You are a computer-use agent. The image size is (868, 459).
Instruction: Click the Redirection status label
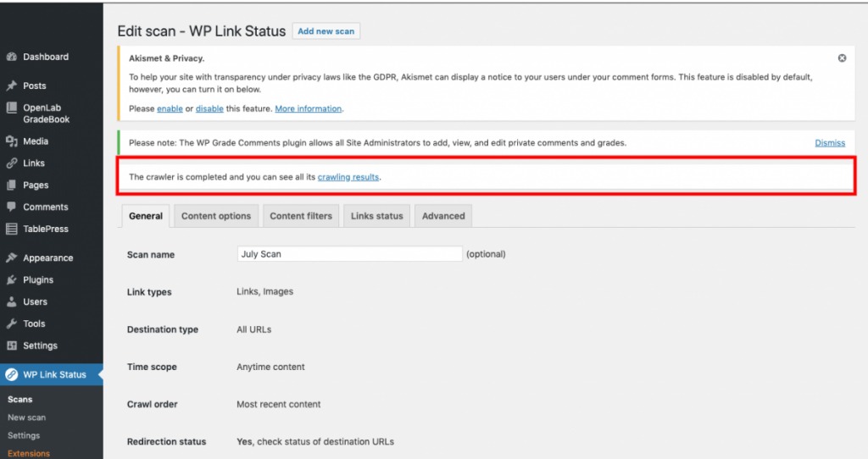(x=166, y=441)
